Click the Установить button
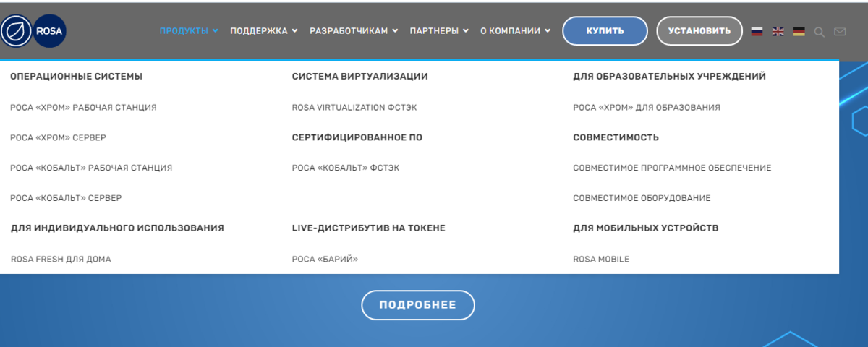The image size is (868, 347). click(699, 31)
